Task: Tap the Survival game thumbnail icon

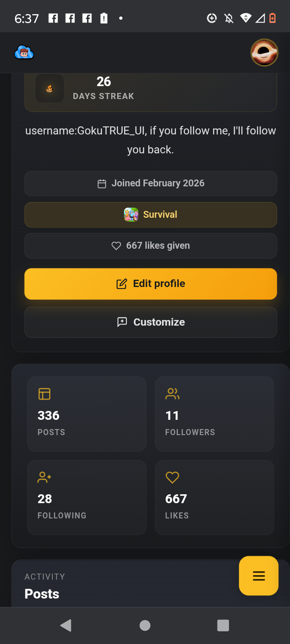Action: [131, 215]
